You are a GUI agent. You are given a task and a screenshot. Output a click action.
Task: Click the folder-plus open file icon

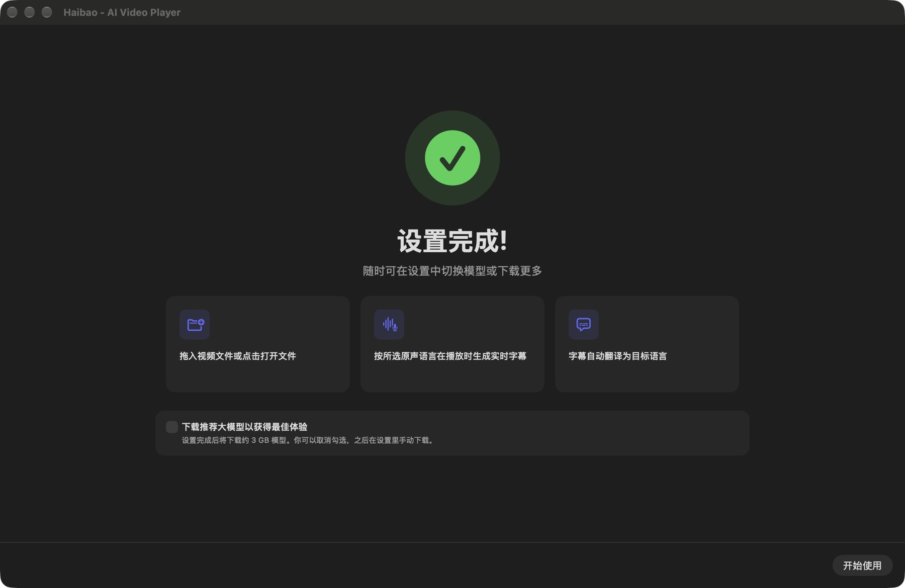[195, 325]
